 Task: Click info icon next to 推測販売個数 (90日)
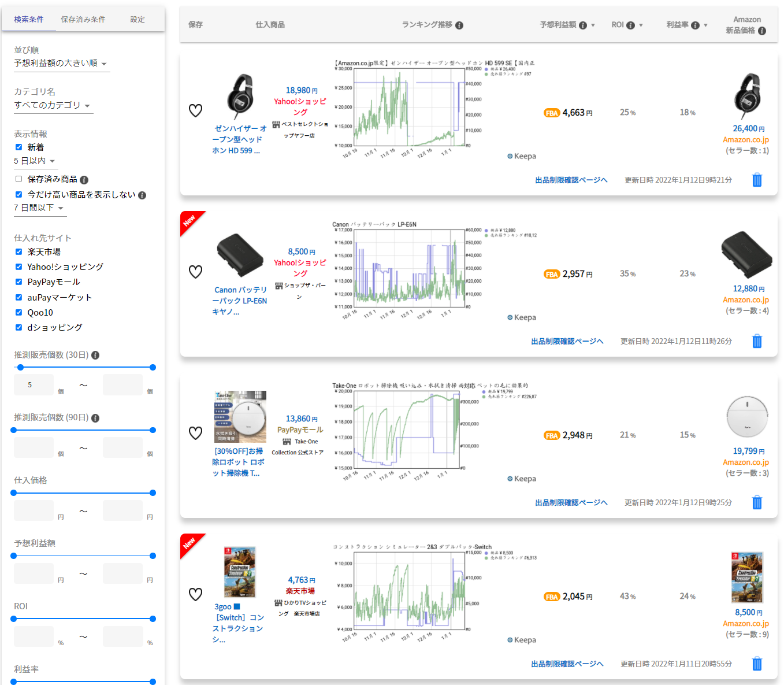click(95, 418)
